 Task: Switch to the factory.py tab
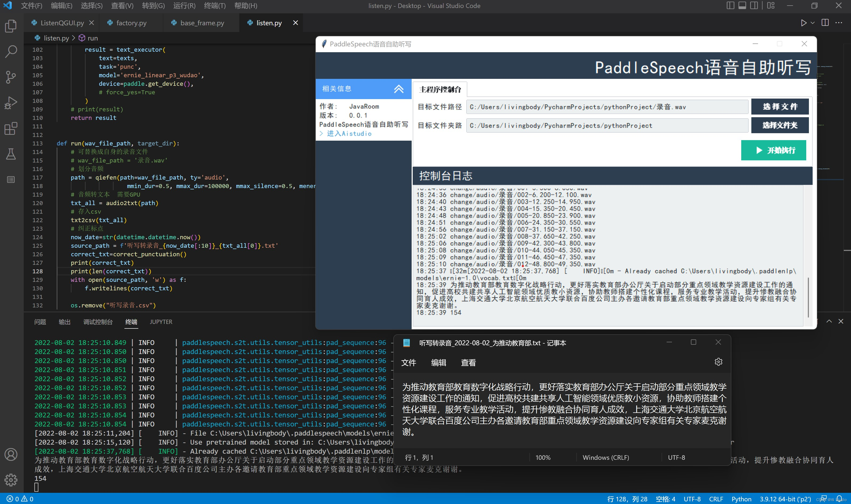coord(131,23)
